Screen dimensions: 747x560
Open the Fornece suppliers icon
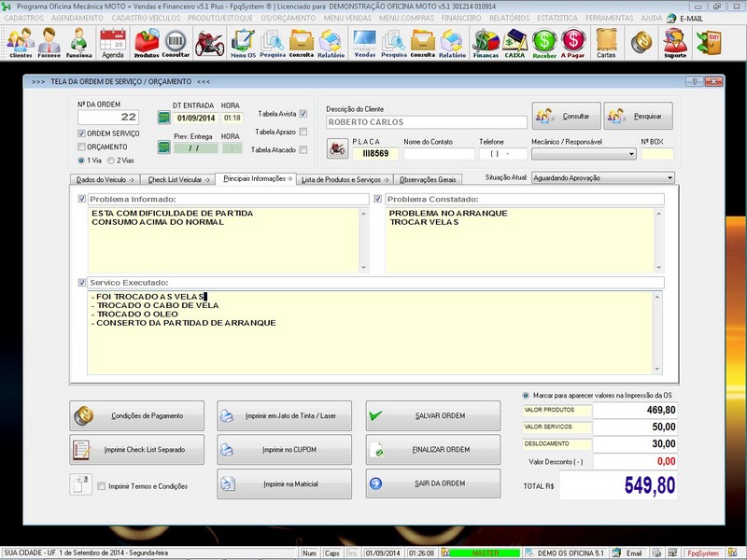pyautogui.click(x=49, y=42)
